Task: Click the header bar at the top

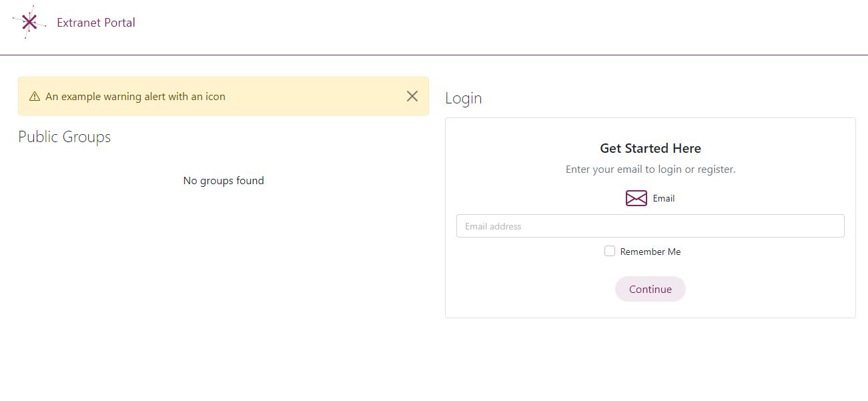Action: click(434, 27)
